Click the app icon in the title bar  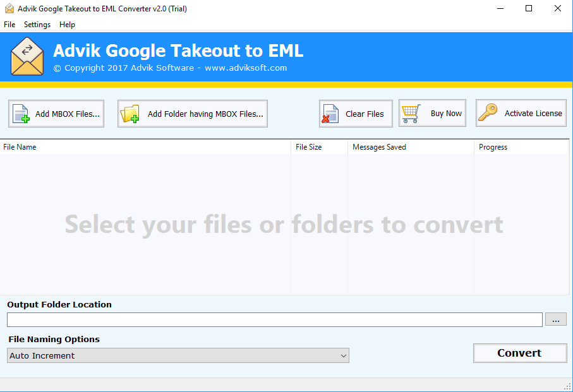9,8
